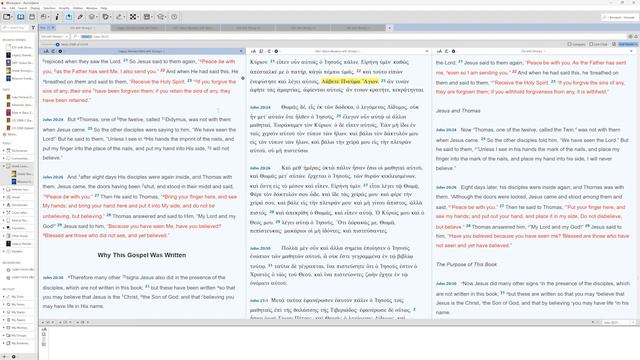Open the verse reference dropdown at bottom right
Viewport: 640px width, 360px height.
point(619,322)
